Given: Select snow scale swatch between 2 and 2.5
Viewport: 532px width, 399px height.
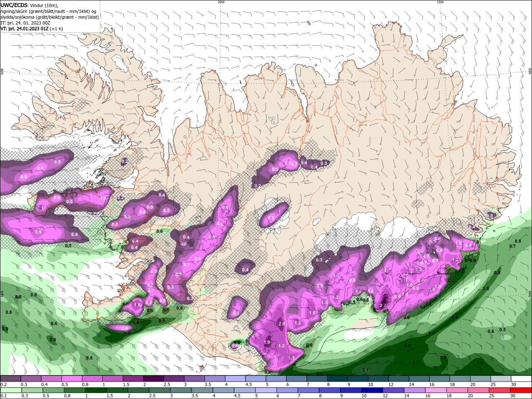Looking at the screenshot, I should coord(153,379).
